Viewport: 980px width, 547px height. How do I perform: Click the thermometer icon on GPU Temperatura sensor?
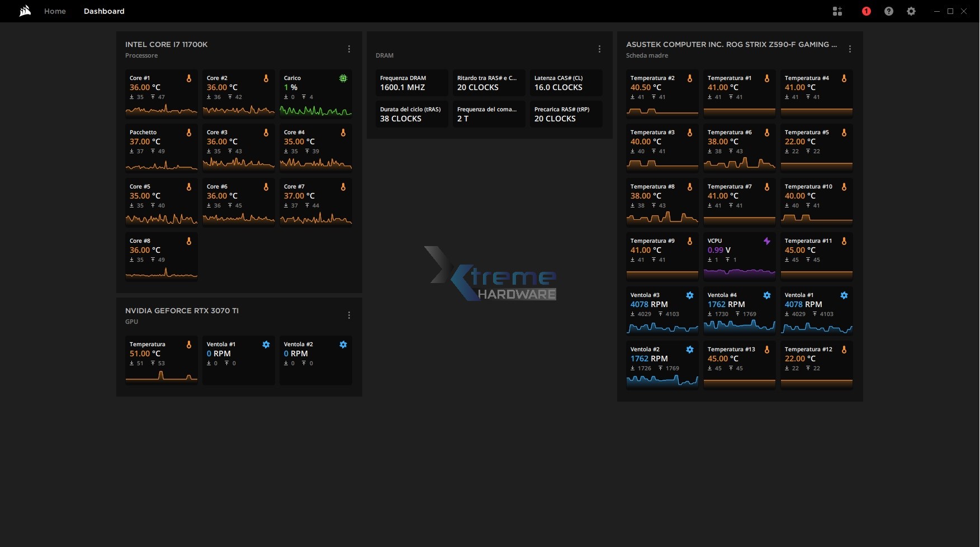(190, 345)
